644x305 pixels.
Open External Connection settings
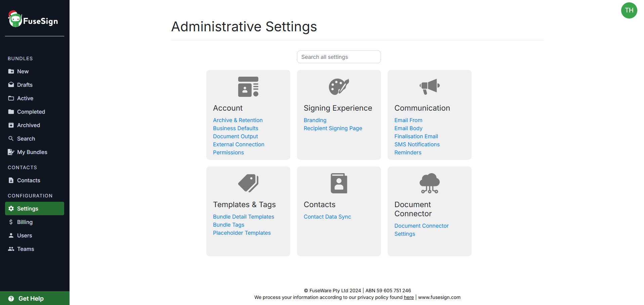pos(239,144)
